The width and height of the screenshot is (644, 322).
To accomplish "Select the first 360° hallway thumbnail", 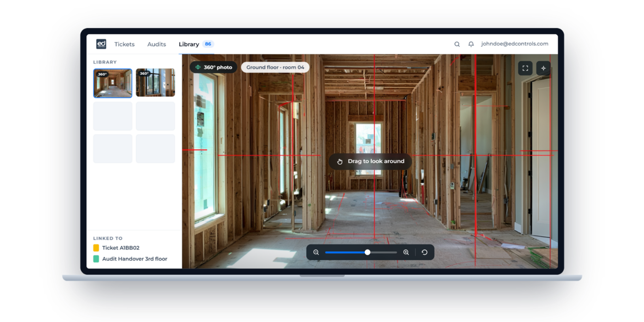I will click(x=113, y=83).
